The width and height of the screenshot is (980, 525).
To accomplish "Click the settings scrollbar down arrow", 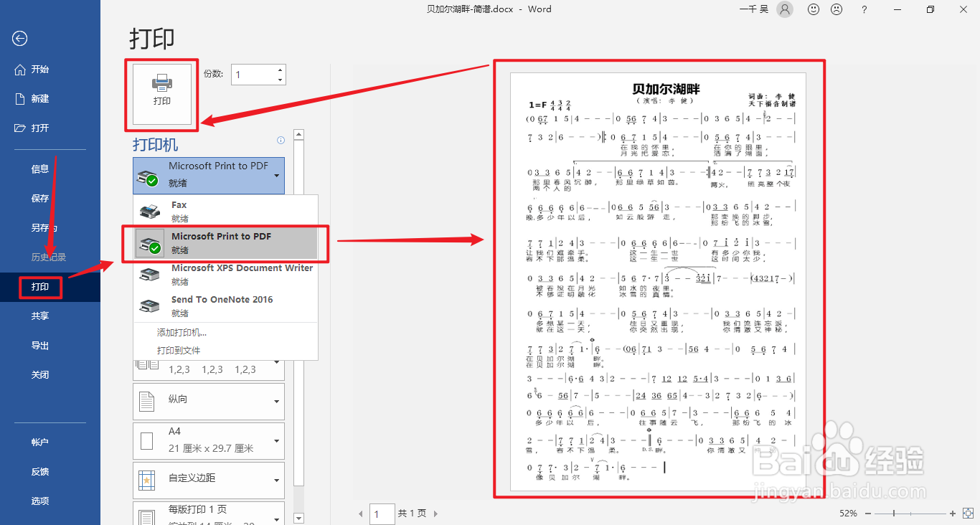I will [299, 518].
